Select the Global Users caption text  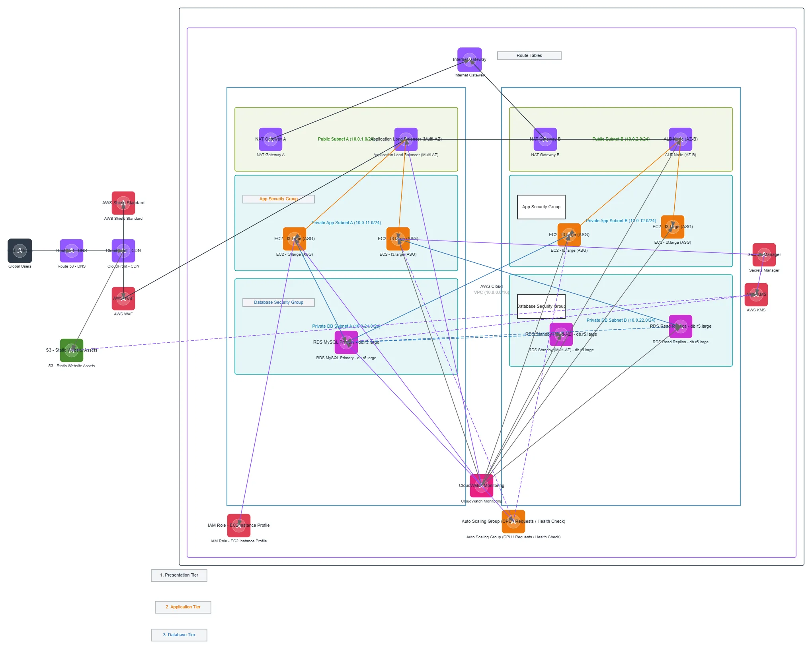[x=20, y=266]
